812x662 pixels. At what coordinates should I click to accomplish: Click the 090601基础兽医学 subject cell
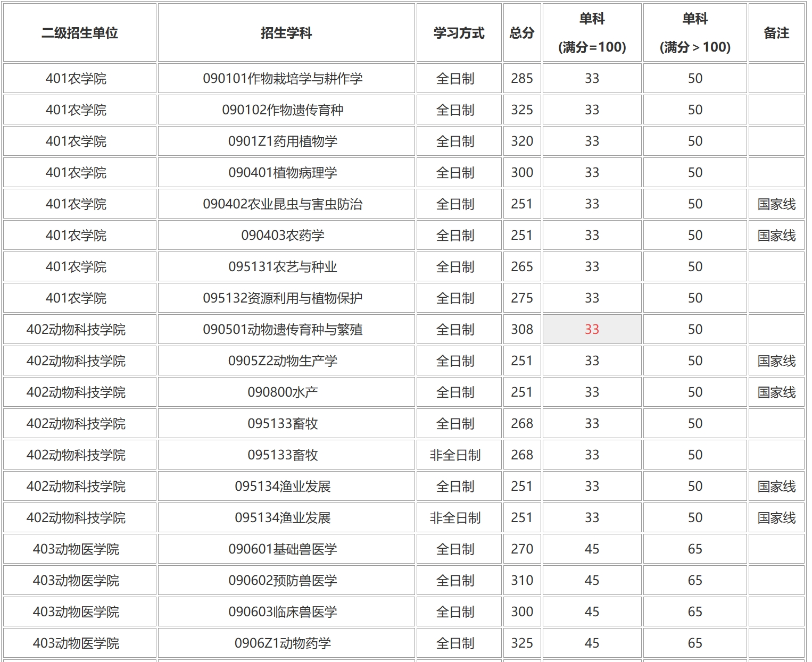tap(285, 549)
